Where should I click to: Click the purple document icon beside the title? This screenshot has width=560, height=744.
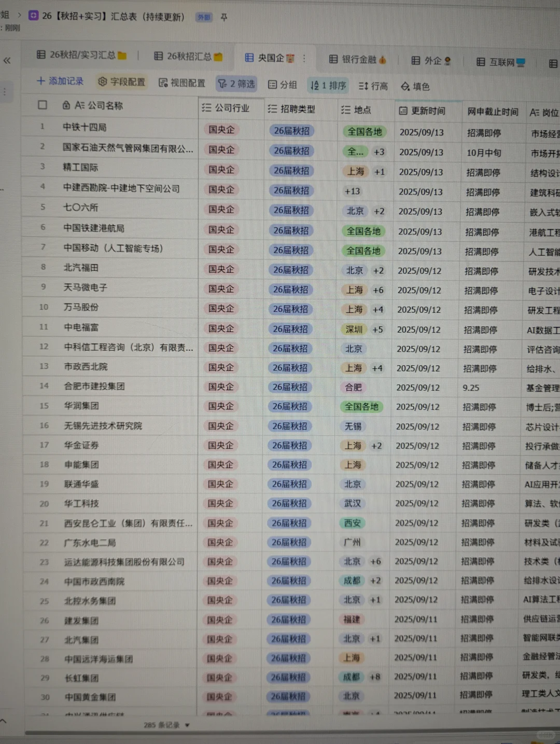pyautogui.click(x=34, y=16)
